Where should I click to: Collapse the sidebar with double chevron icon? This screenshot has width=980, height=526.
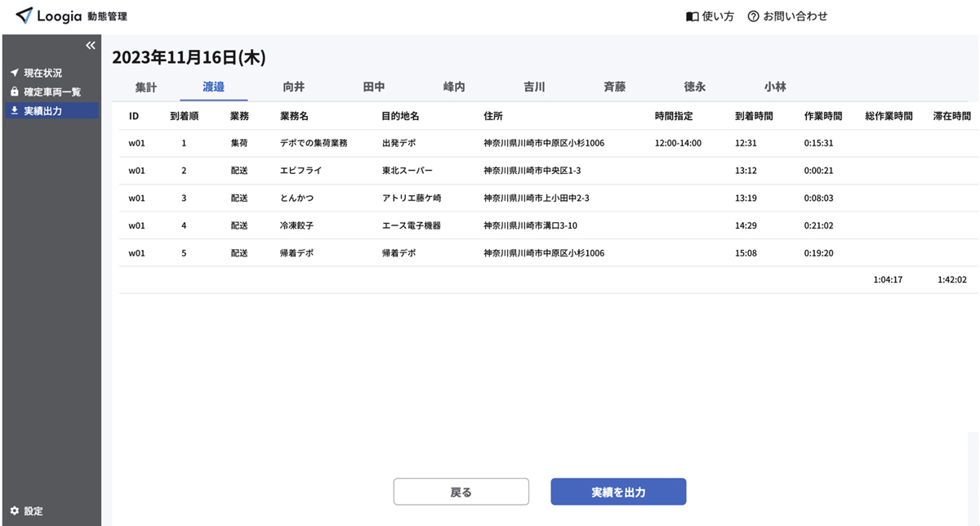click(x=91, y=46)
